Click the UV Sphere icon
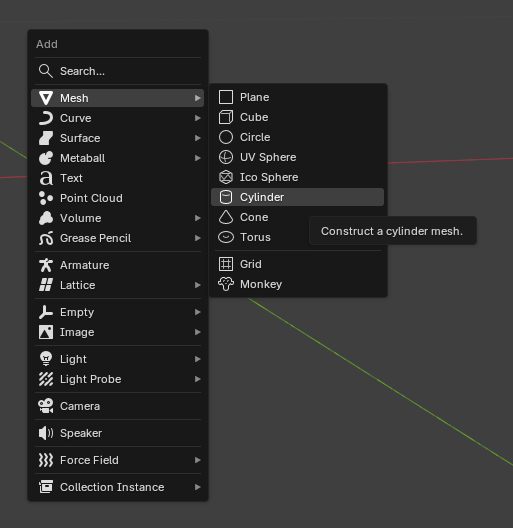 (x=226, y=157)
